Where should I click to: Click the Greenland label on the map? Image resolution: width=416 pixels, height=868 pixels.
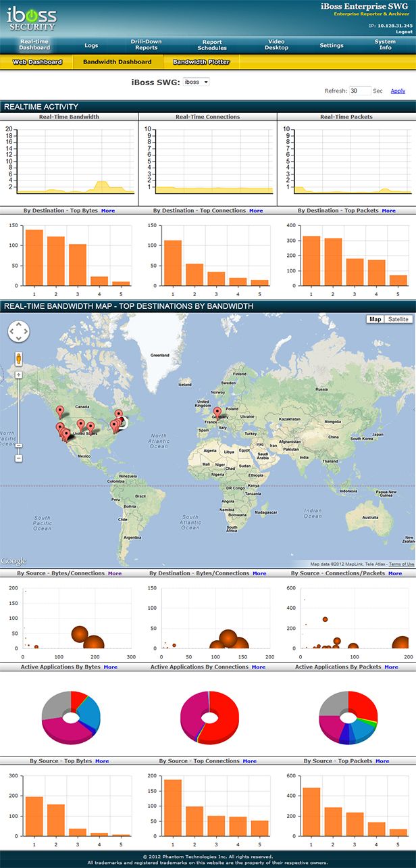click(x=160, y=355)
